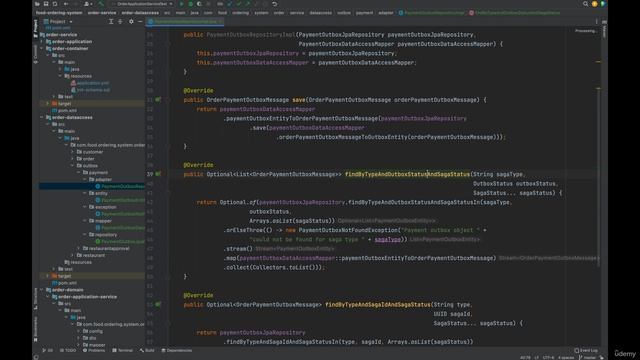Open editor tabs more-options icon
The width and height of the screenshot is (640, 360).
(x=596, y=21)
